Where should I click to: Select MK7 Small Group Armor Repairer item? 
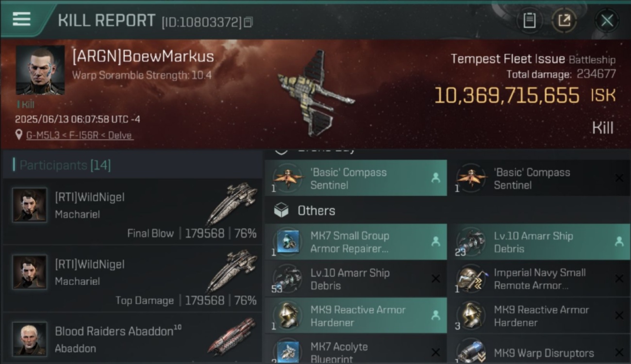[356, 242]
